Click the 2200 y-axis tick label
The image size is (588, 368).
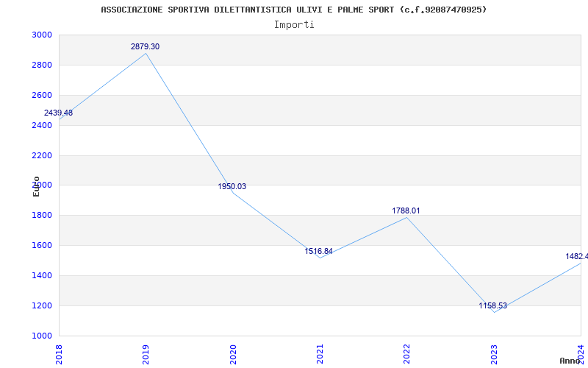pyautogui.click(x=42, y=155)
